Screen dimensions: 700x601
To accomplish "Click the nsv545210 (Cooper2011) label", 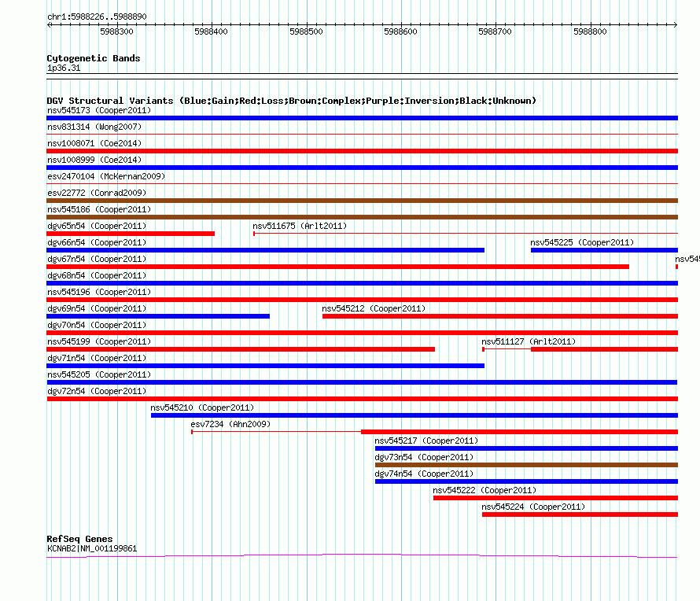I will tap(202, 407).
